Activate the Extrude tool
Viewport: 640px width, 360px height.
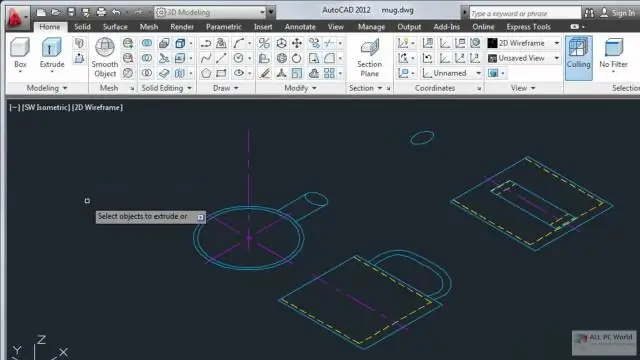tap(52, 53)
